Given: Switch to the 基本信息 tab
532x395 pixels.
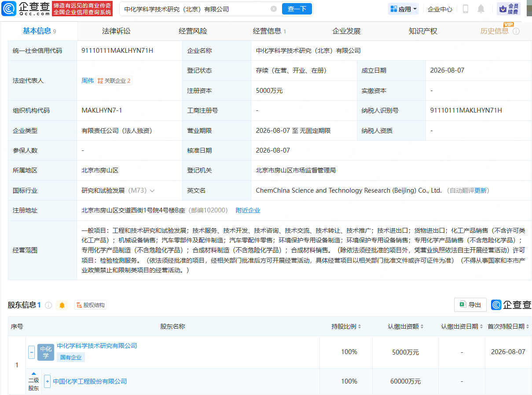Looking at the screenshot, I should 40,31.
